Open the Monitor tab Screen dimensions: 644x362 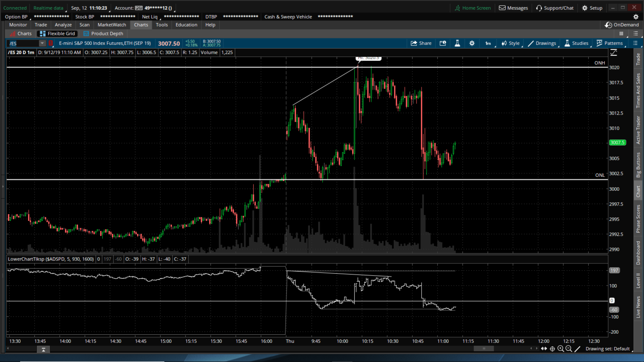click(18, 25)
